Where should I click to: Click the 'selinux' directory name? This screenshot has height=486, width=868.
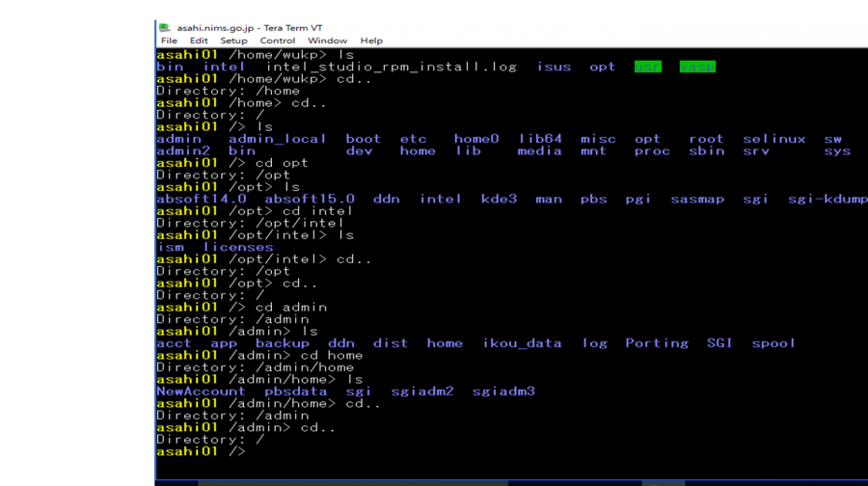[x=773, y=139]
